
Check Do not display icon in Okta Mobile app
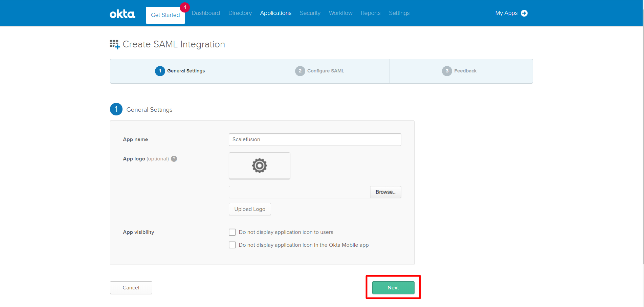(x=232, y=245)
